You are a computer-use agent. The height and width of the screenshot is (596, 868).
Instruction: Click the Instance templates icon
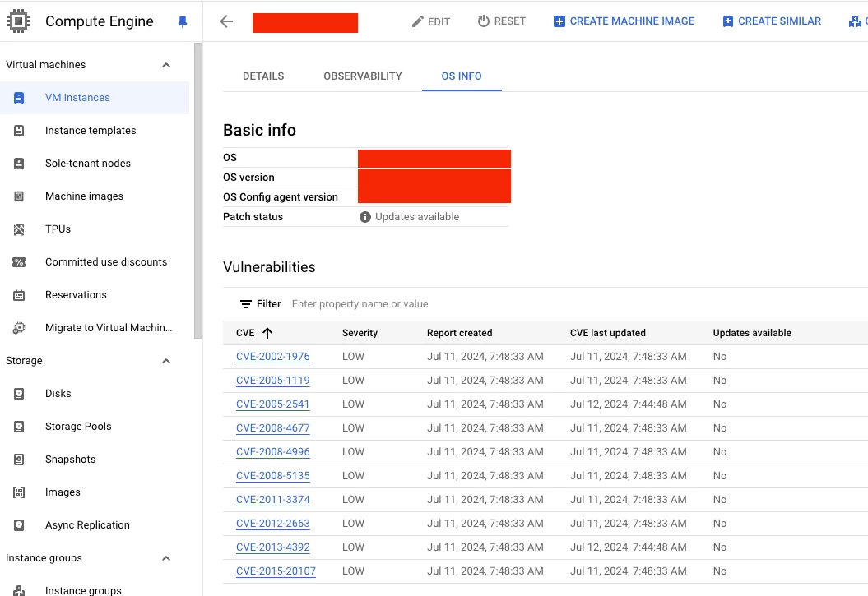[x=19, y=131]
